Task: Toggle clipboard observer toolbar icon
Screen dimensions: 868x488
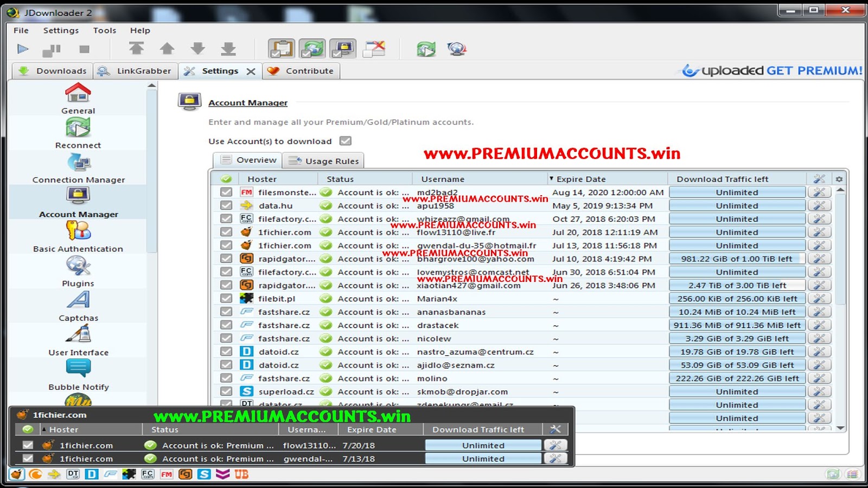Action: 282,49
